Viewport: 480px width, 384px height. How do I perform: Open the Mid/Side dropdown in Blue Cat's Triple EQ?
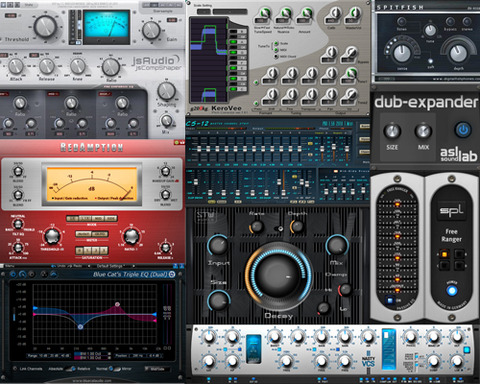pyautogui.click(x=158, y=369)
